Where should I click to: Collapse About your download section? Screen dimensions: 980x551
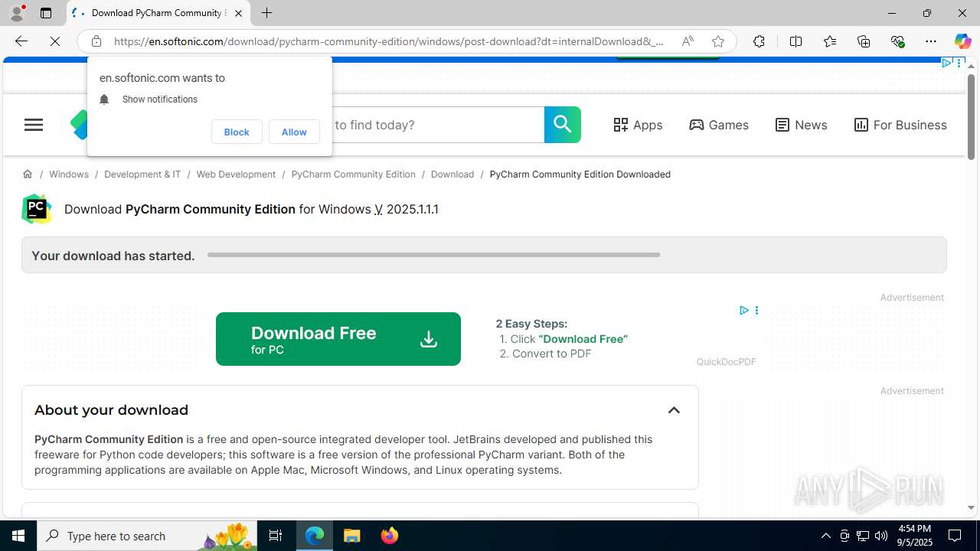click(674, 410)
